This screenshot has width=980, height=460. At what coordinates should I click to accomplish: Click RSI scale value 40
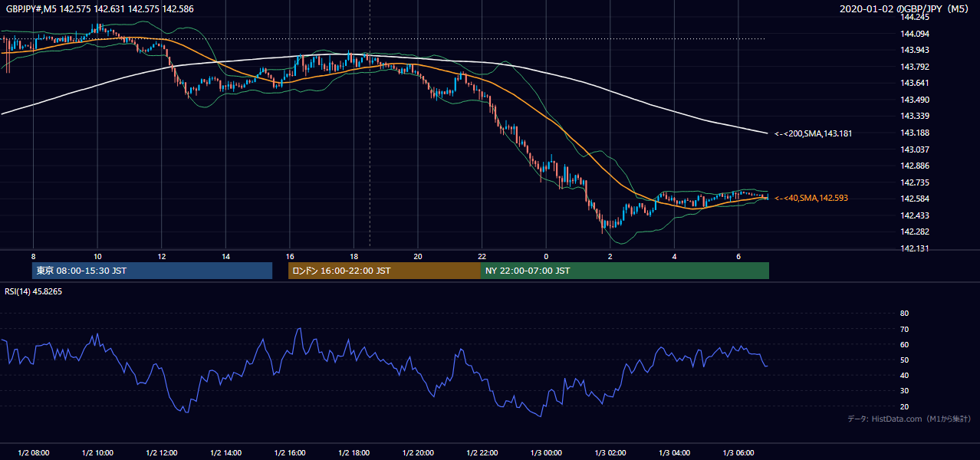904,375
